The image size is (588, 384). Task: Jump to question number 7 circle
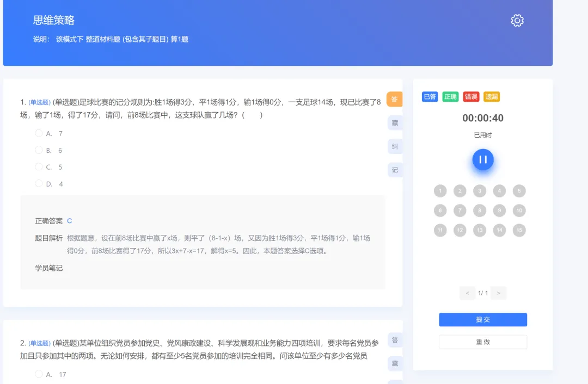click(460, 210)
